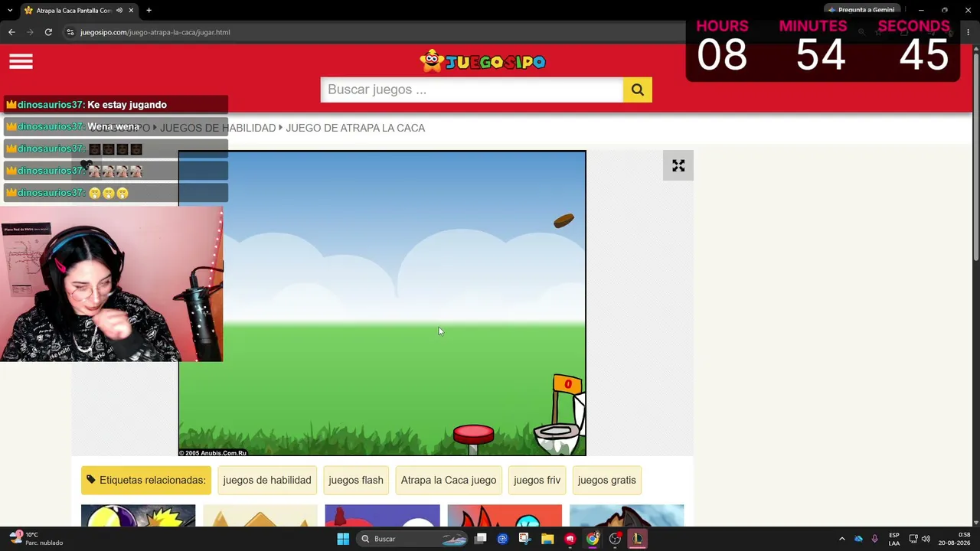Show hidden system tray icons
The height and width of the screenshot is (551, 980).
(x=841, y=539)
